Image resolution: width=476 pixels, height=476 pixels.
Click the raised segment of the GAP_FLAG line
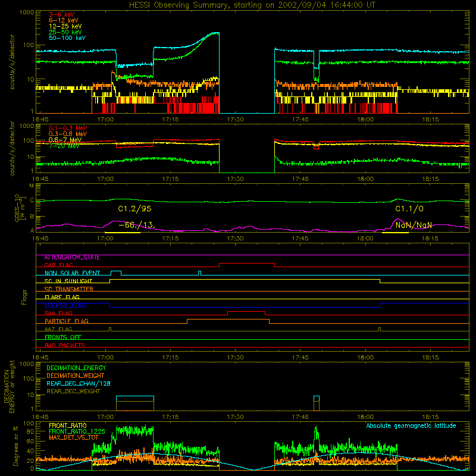[247, 264]
